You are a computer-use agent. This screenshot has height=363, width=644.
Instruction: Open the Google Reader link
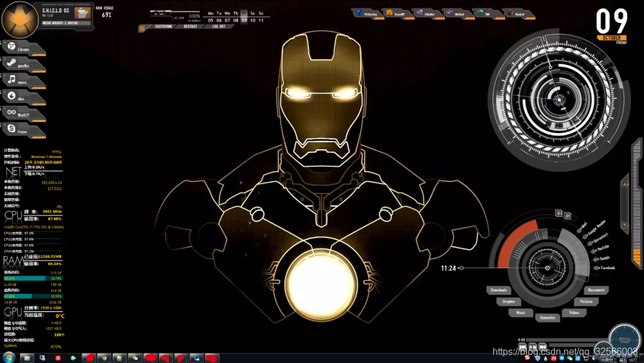(x=595, y=229)
